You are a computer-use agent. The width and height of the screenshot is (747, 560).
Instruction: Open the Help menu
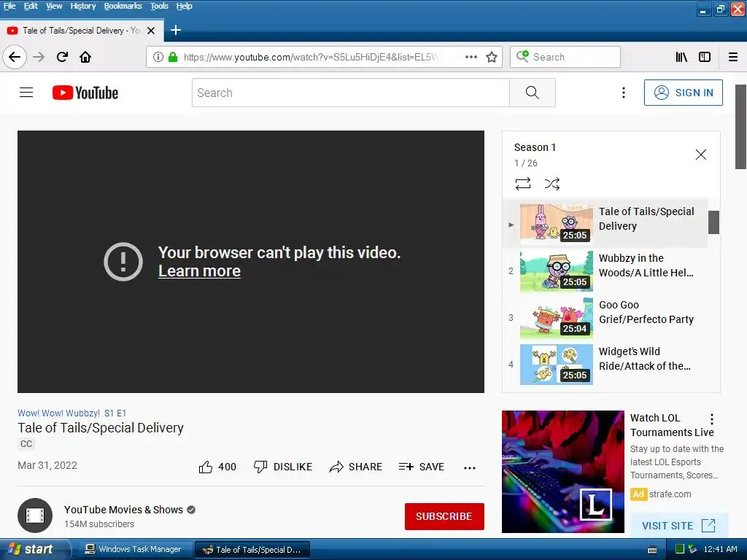tap(184, 6)
